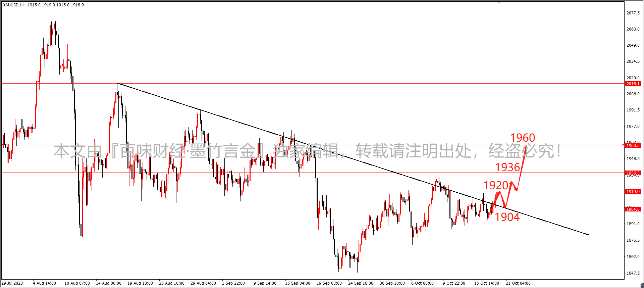644x288 pixels.
Task: Click the 19 Aug 18:00 time label
Action: (x=140, y=283)
